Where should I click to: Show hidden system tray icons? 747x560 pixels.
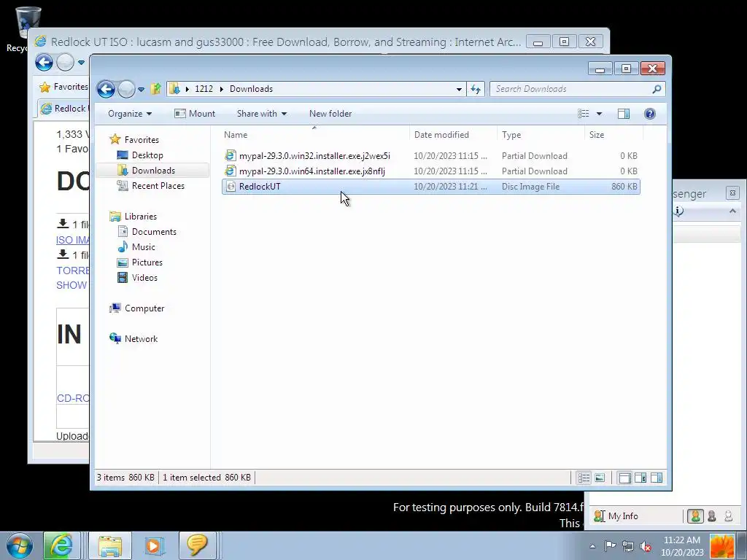click(592, 546)
